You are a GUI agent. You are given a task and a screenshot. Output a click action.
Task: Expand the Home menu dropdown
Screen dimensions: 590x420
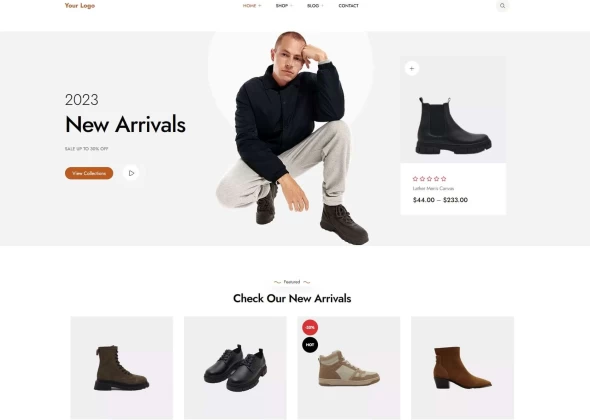252,6
